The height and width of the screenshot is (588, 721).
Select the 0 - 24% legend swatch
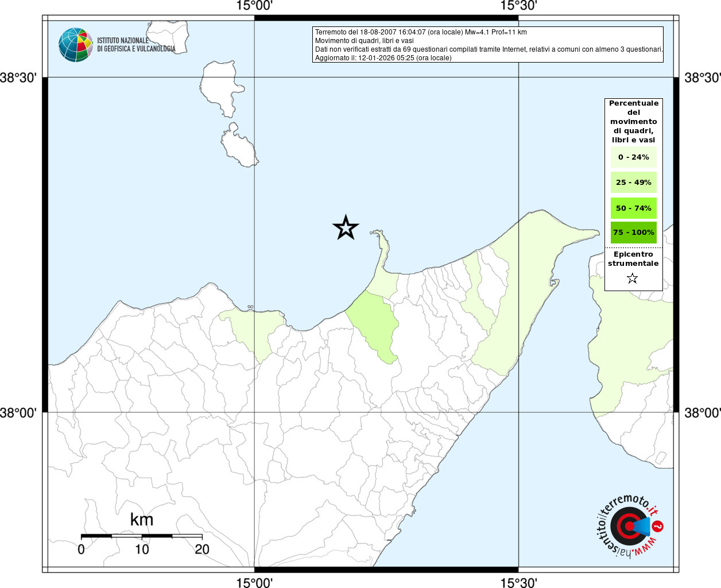(634, 157)
